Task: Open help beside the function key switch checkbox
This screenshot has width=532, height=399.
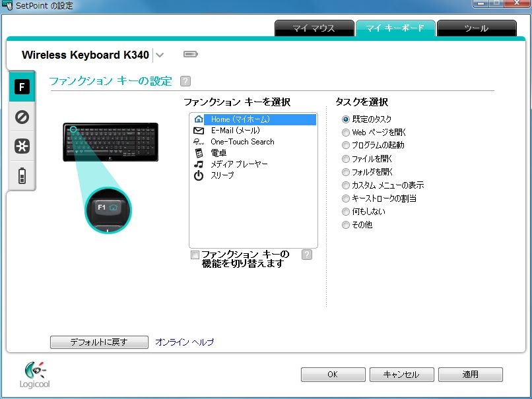Action: (x=307, y=255)
